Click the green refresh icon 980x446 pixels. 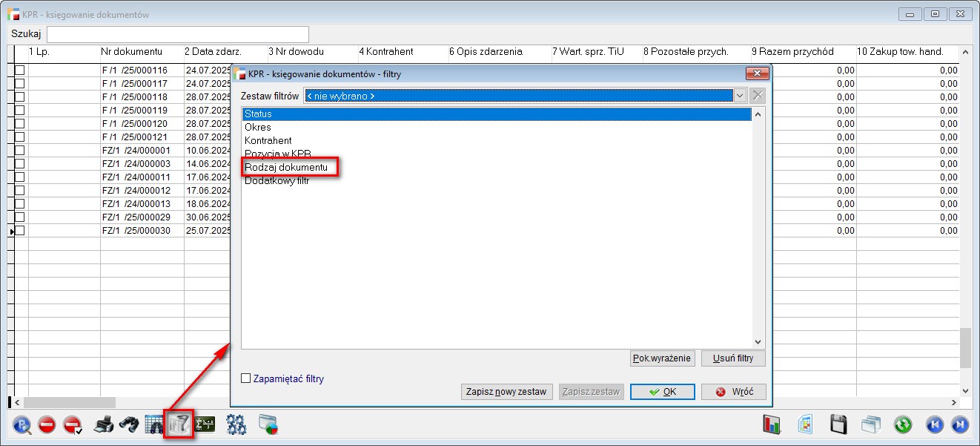tap(902, 424)
